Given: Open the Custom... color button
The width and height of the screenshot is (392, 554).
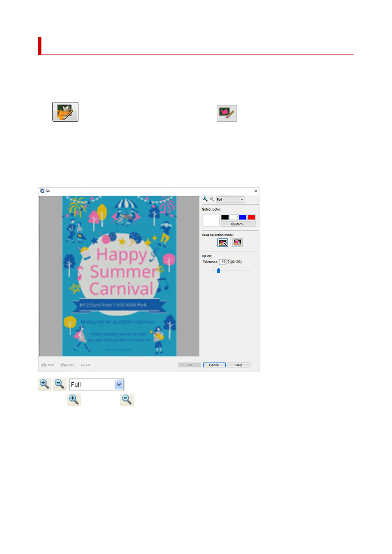Looking at the screenshot, I should point(238,224).
